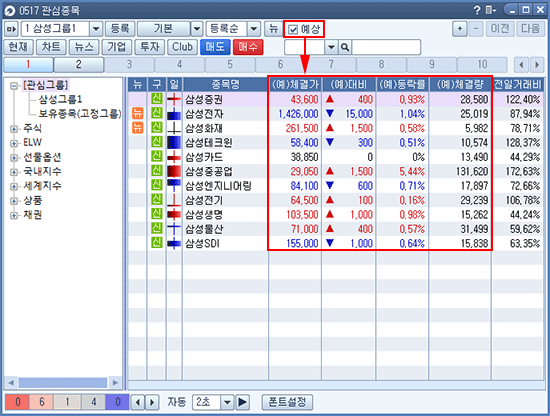Select 보유종목(고정그룹) in the tree
Screen dimensions: 550x416
pos(80,114)
